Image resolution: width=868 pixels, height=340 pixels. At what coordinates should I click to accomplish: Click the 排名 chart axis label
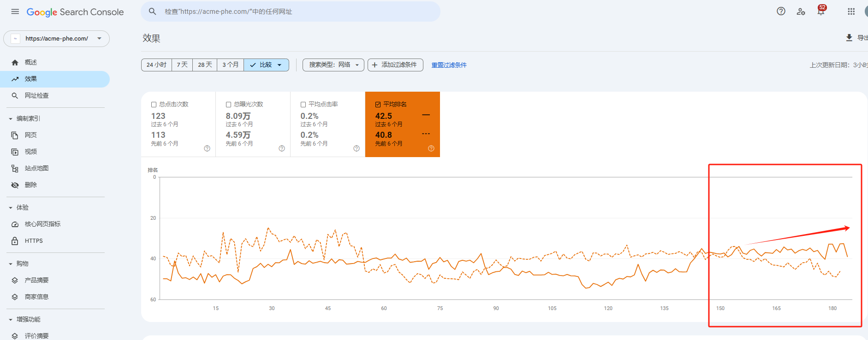153,170
